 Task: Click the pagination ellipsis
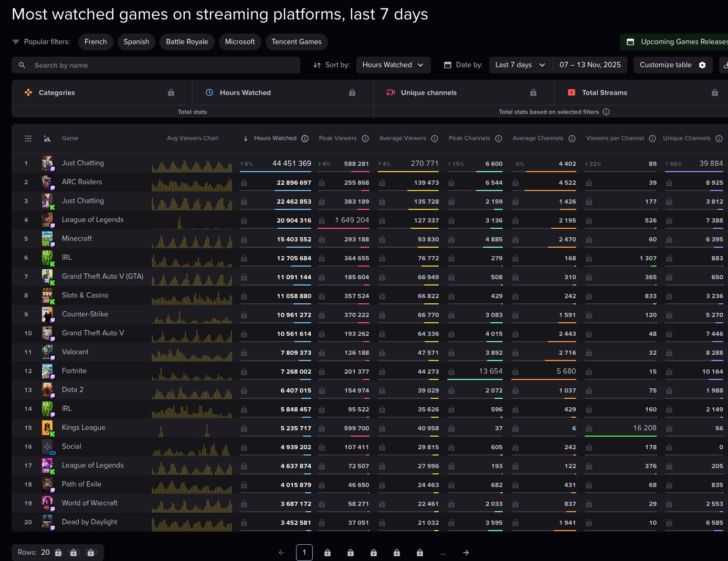[443, 553]
